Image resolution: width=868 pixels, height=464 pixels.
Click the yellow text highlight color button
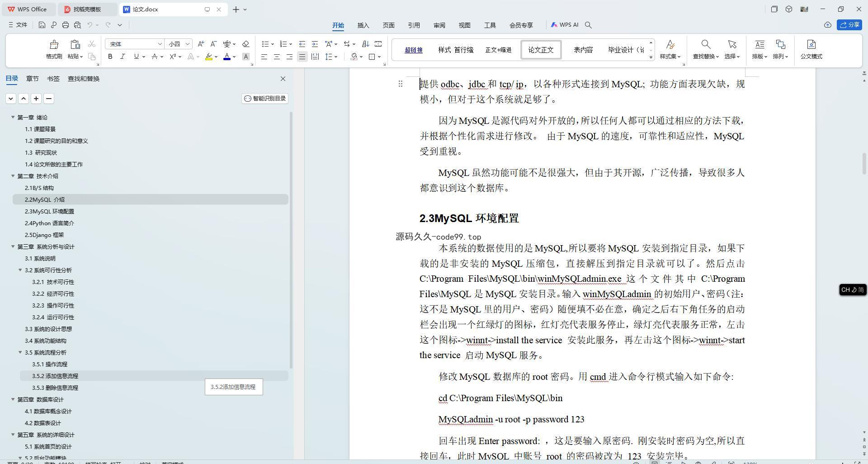(208, 57)
